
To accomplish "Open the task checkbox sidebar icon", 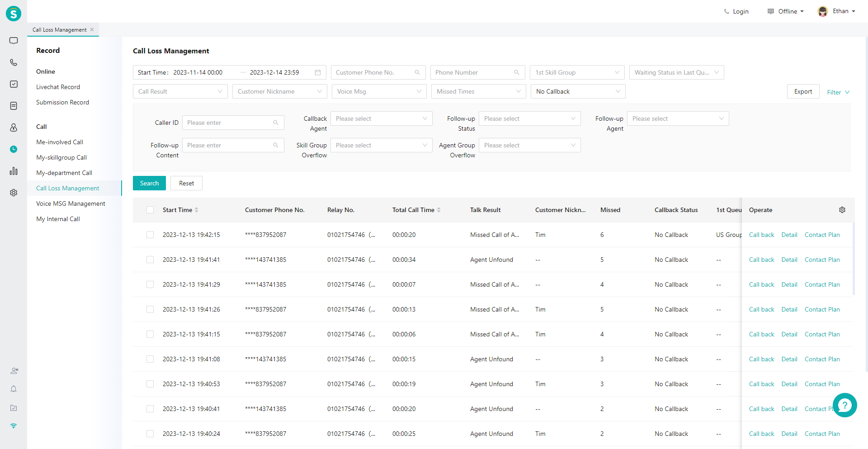I will coord(14,84).
